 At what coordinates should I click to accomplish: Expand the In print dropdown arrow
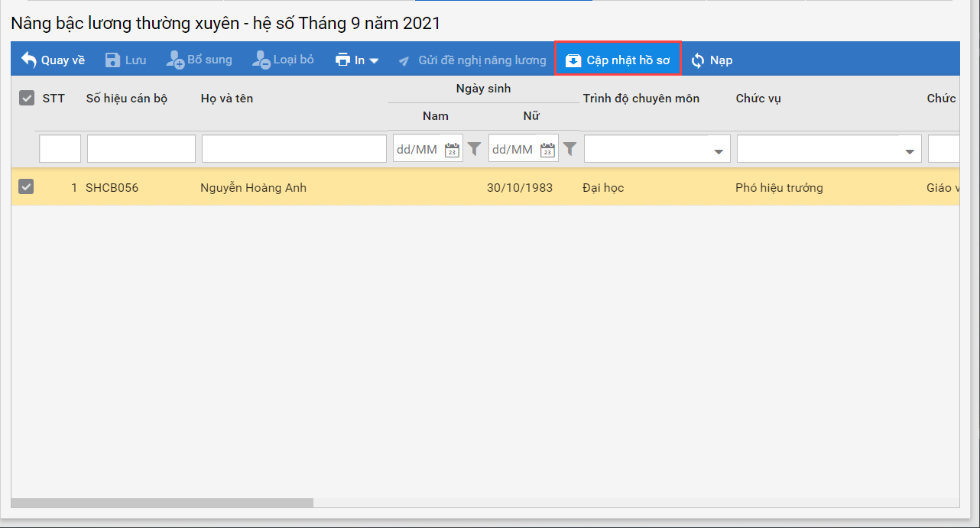pyautogui.click(x=374, y=60)
